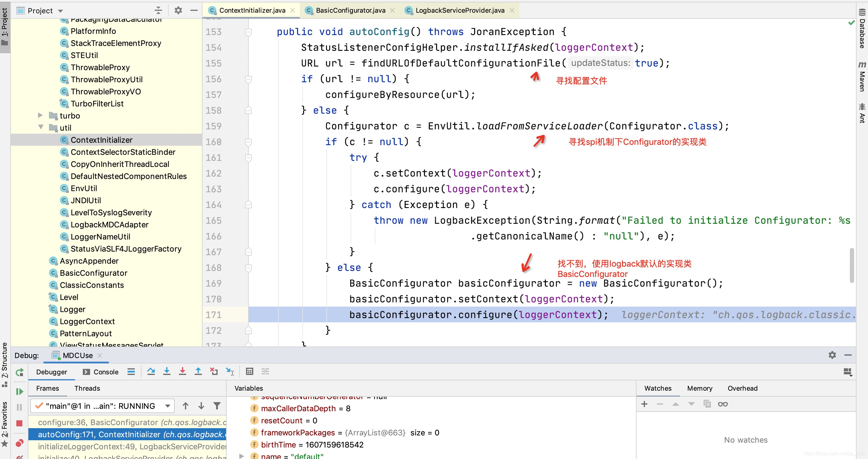Click the Step Out debugger icon
868x459 pixels.
click(x=198, y=371)
